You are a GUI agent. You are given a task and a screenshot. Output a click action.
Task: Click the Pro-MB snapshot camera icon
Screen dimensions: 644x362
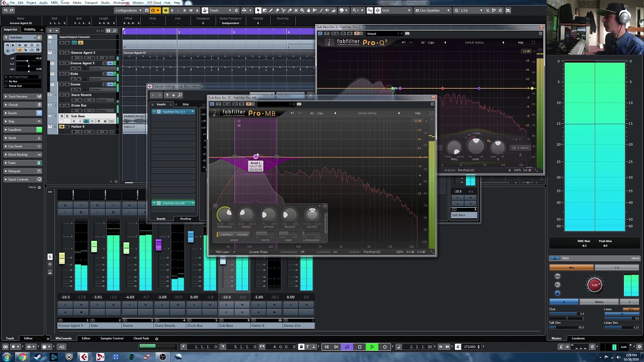tap(299, 104)
